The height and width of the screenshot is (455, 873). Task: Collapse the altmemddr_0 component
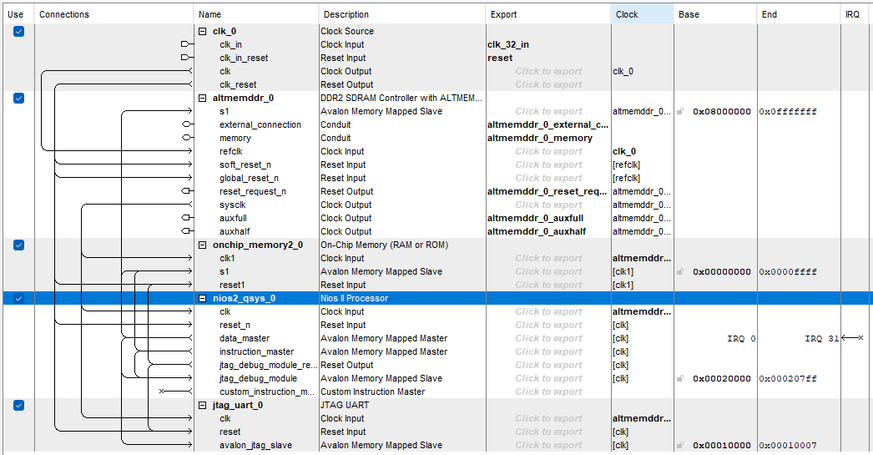coord(203,98)
